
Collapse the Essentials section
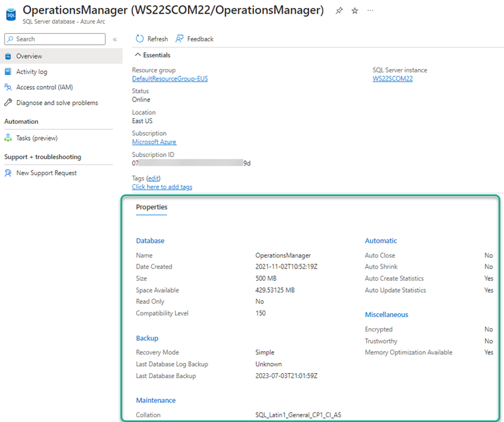click(x=139, y=55)
